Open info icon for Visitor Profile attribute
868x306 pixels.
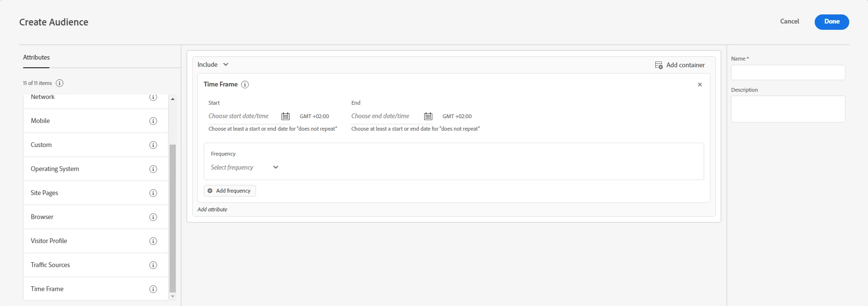coord(153,241)
